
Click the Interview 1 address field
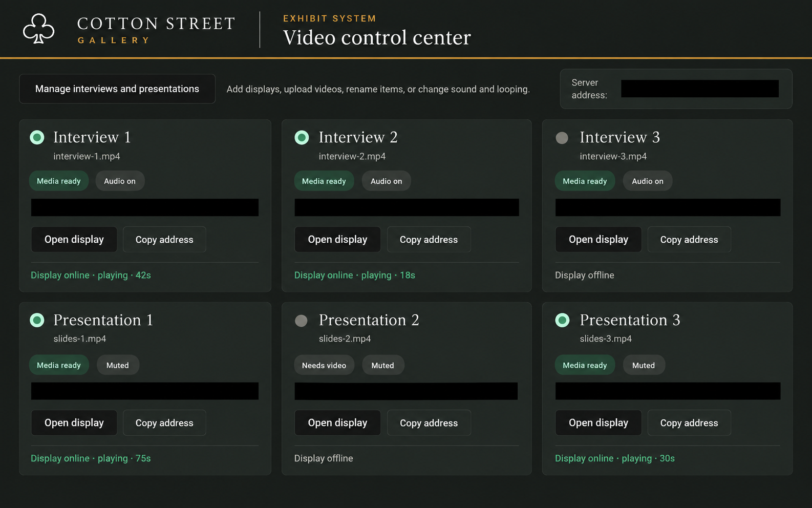pos(145,207)
